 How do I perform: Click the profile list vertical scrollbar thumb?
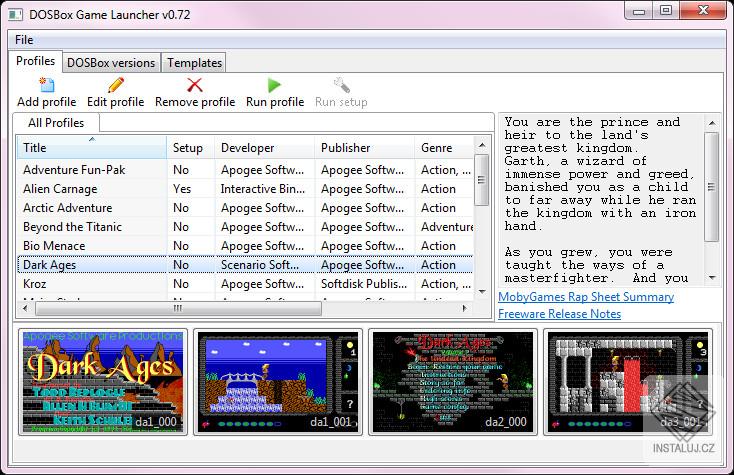click(482, 180)
